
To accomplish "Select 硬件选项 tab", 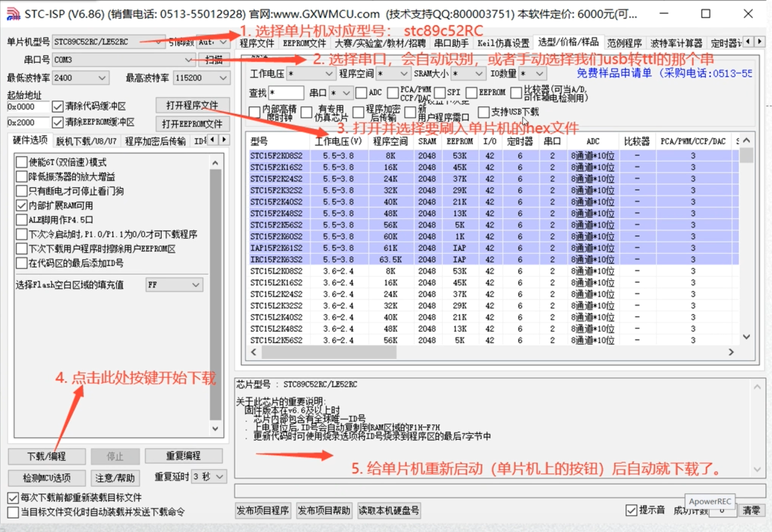I will (x=30, y=140).
